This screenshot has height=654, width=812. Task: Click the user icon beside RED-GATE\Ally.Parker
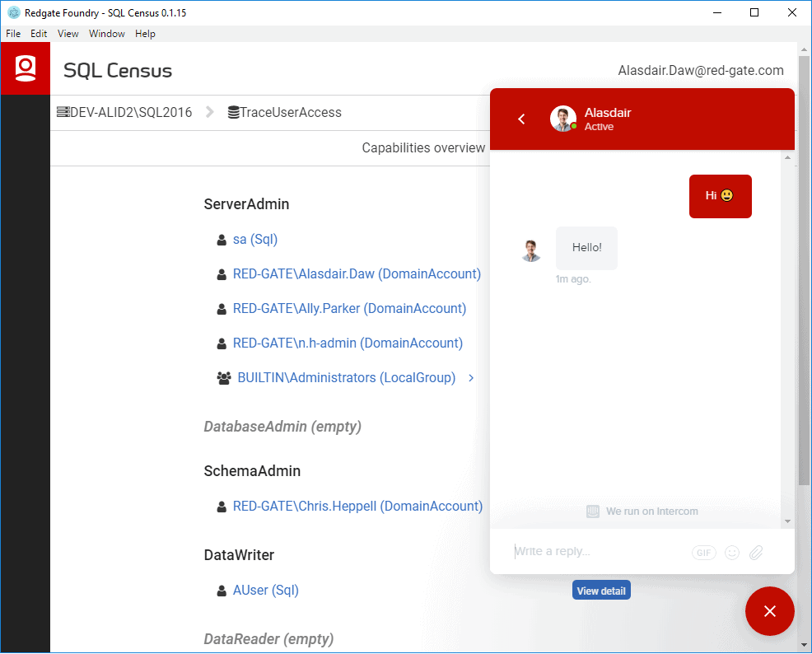(222, 309)
